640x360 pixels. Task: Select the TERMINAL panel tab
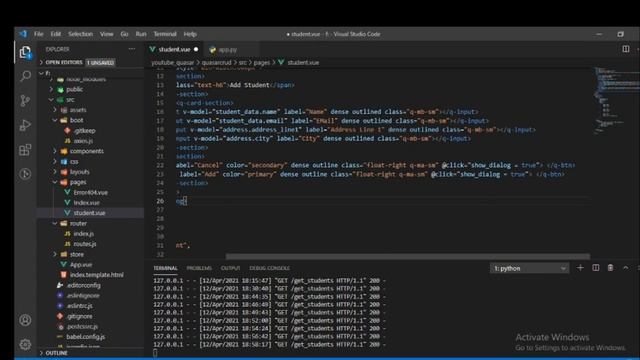(x=165, y=268)
